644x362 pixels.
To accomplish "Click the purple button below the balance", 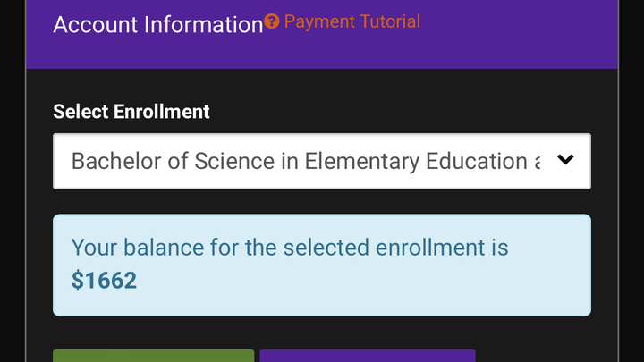I will click(367, 356).
